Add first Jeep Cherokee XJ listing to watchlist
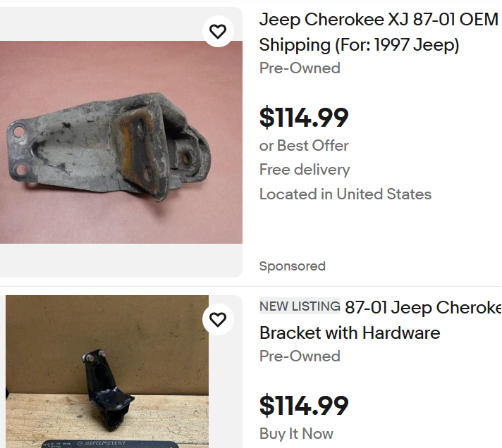The width and height of the screenshot is (502, 448). pos(218,31)
